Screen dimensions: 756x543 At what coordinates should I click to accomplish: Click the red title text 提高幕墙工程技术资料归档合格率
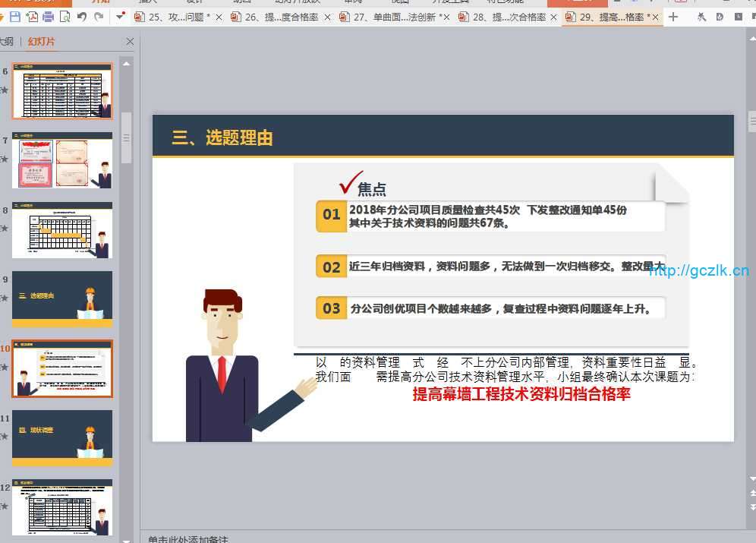[521, 394]
